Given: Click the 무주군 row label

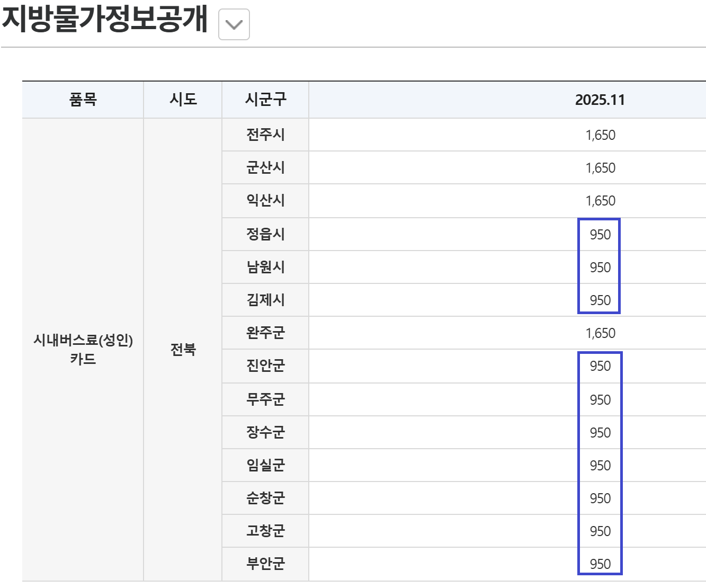Looking at the screenshot, I should coord(265,399).
